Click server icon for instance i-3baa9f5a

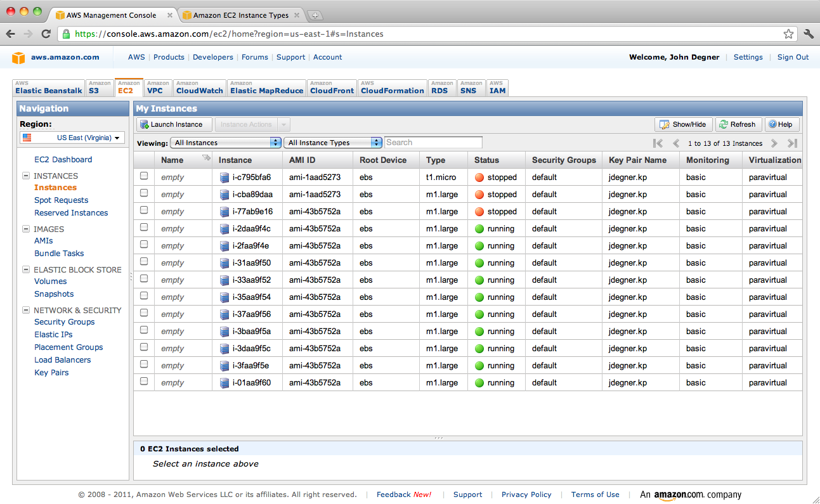[x=224, y=332]
